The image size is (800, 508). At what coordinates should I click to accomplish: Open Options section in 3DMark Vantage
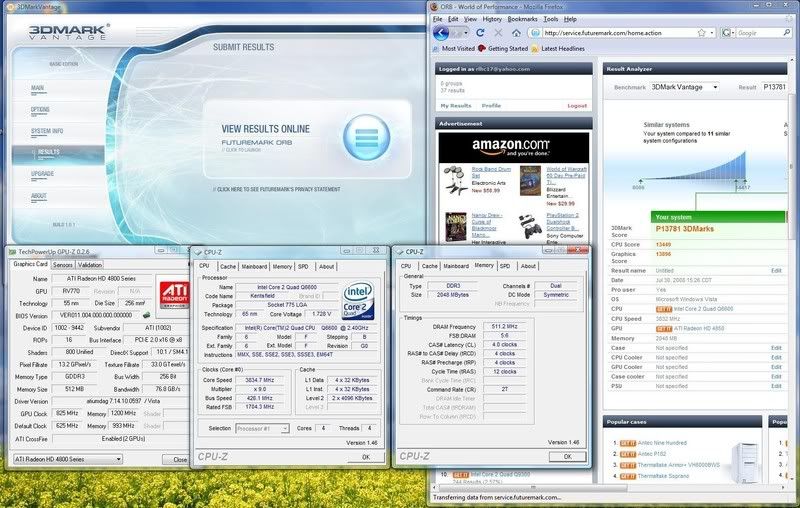click(x=40, y=110)
